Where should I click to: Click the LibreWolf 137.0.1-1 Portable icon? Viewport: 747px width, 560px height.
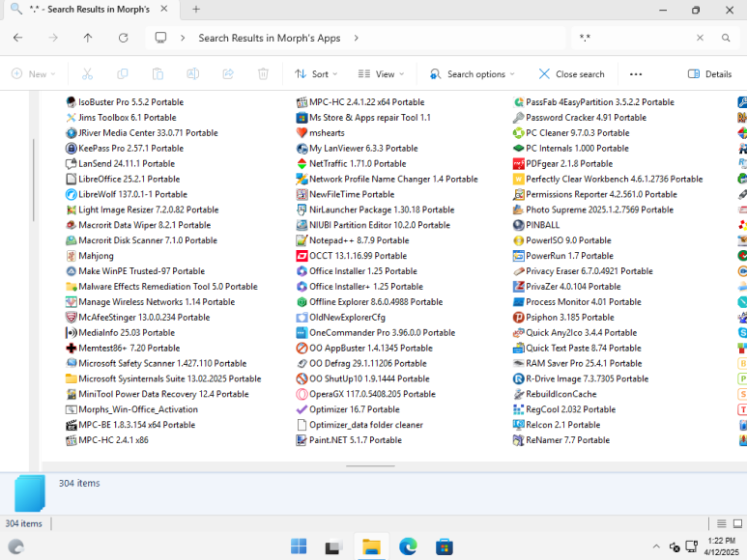click(x=71, y=194)
